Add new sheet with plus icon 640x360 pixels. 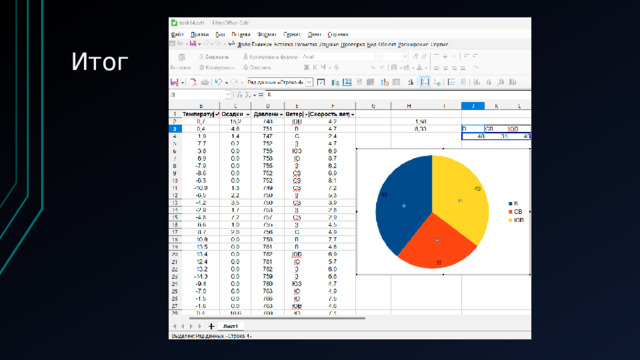211,326
